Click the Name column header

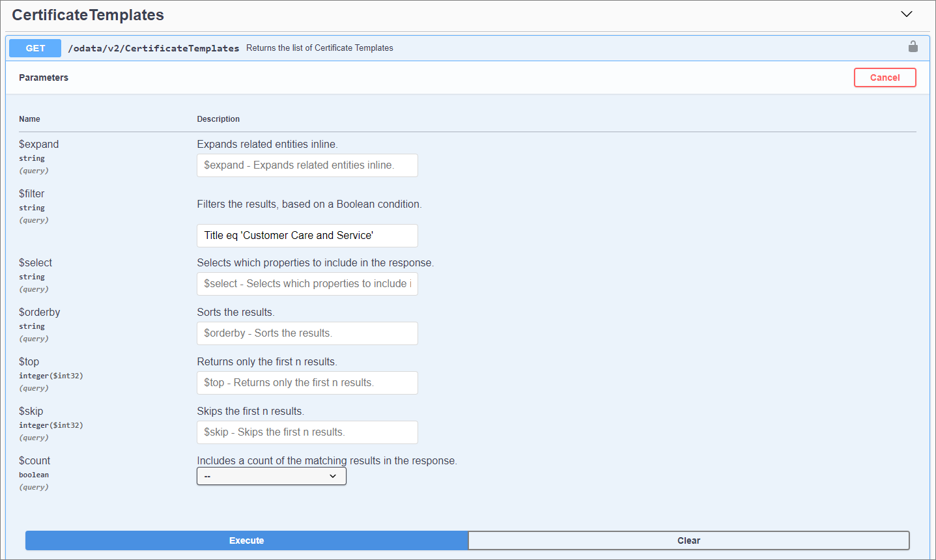coord(29,119)
